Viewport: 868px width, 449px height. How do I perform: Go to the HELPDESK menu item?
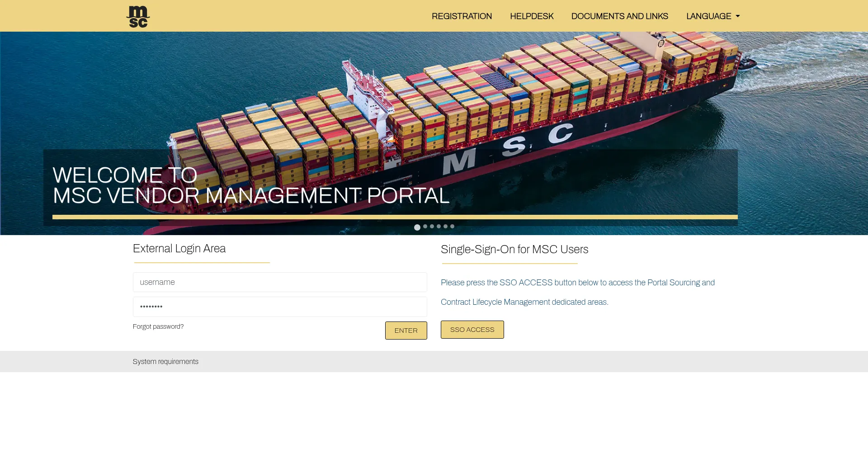point(532,16)
